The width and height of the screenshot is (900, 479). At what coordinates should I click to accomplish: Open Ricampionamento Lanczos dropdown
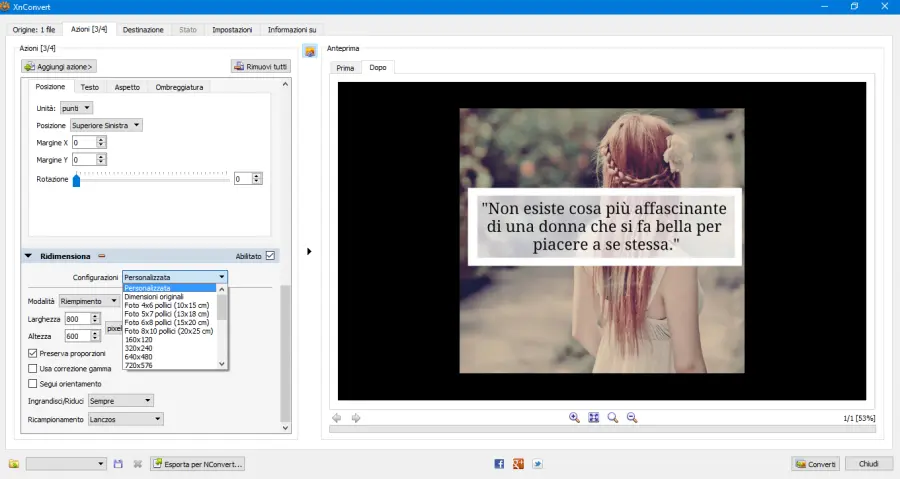125,419
